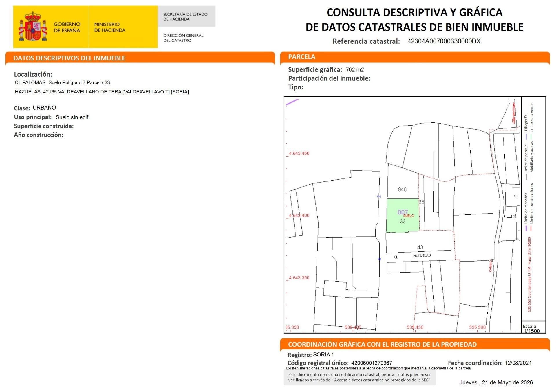Select the registry code 42006001270967

372,363
